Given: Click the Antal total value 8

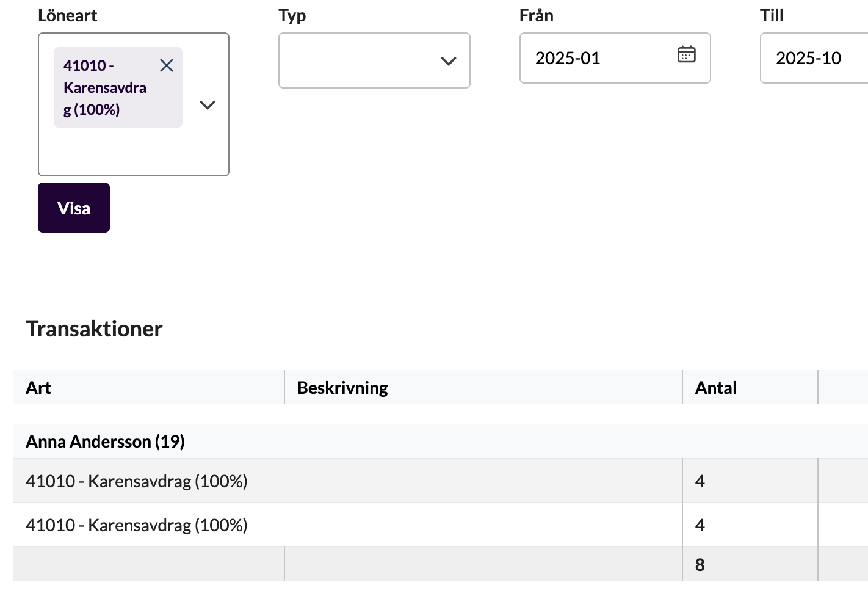Looking at the screenshot, I should (700, 565).
